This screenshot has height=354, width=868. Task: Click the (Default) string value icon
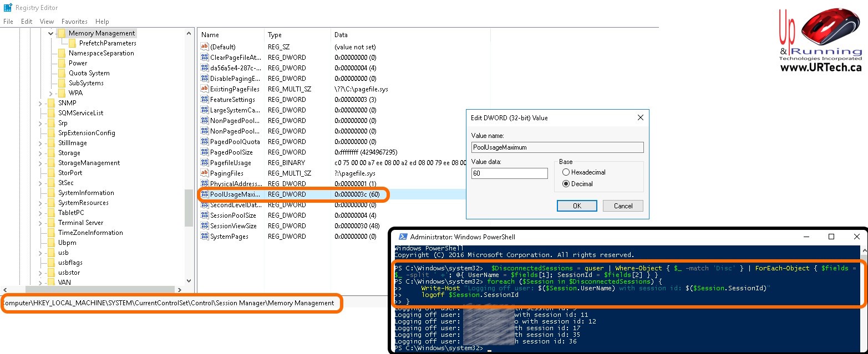tap(205, 47)
